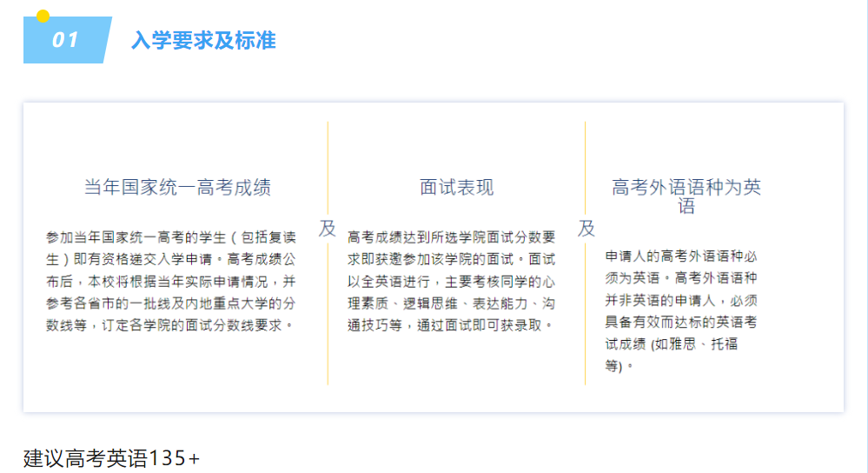Click the text line ending with 包括复读
The height and width of the screenshot is (473, 868).
[x=171, y=236]
